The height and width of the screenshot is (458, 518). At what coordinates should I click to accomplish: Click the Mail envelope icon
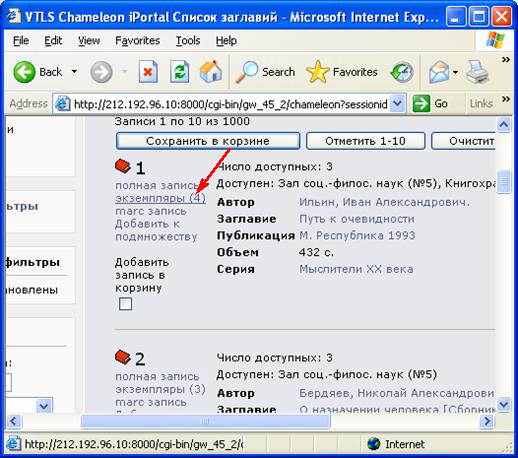(439, 72)
